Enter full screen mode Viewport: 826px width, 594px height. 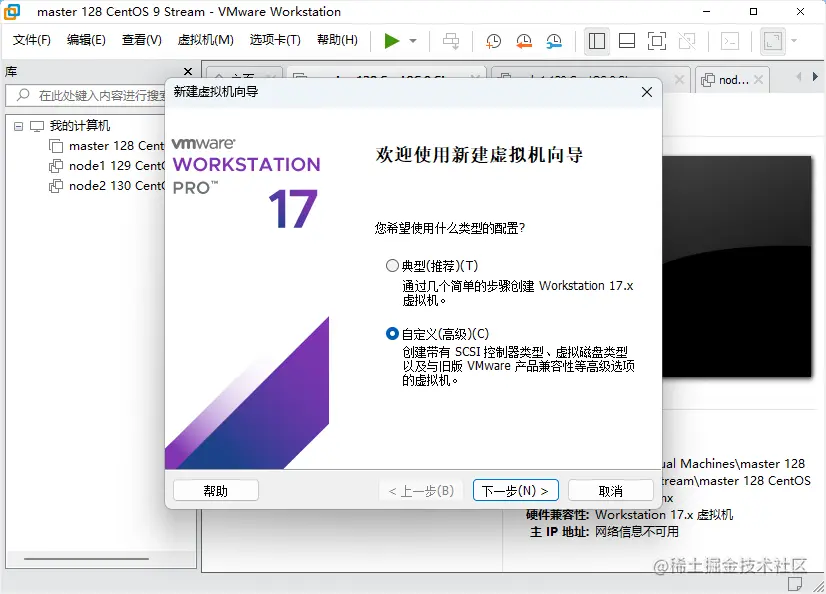click(657, 41)
